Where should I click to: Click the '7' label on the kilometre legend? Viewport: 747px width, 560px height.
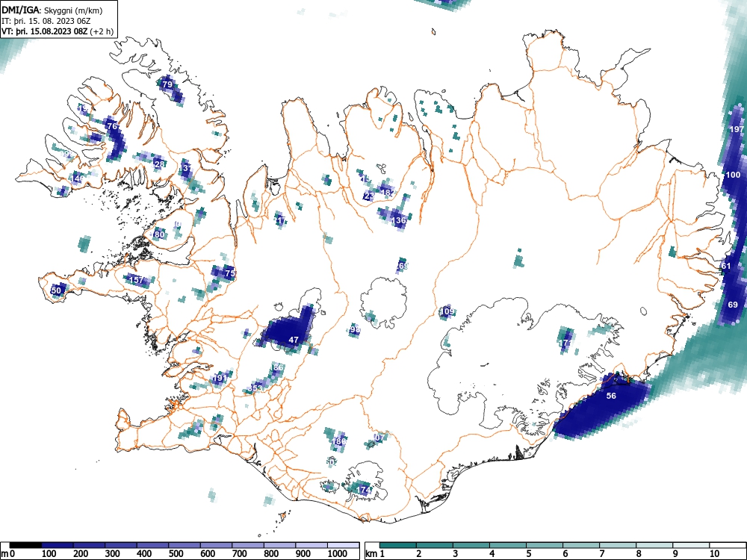coord(601,553)
